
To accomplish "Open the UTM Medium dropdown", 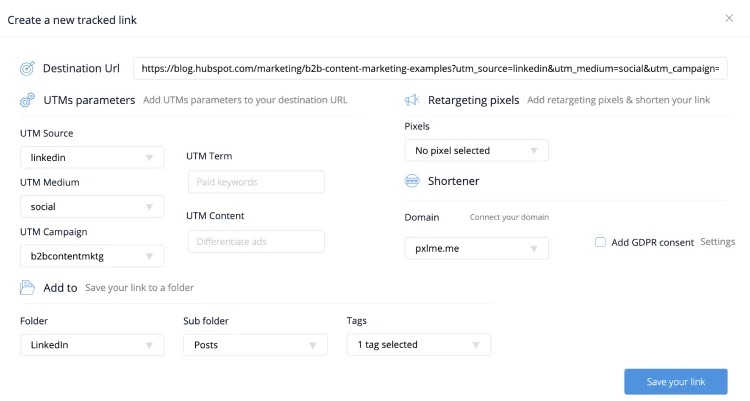I will click(x=92, y=206).
